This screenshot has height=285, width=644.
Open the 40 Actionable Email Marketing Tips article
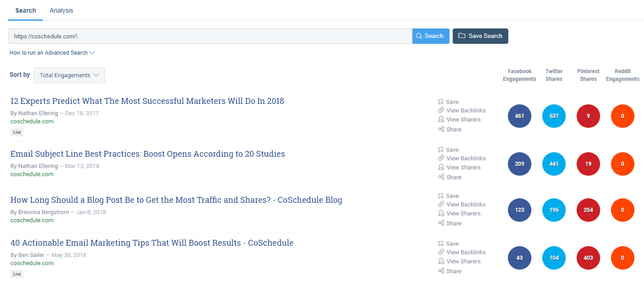click(x=152, y=243)
